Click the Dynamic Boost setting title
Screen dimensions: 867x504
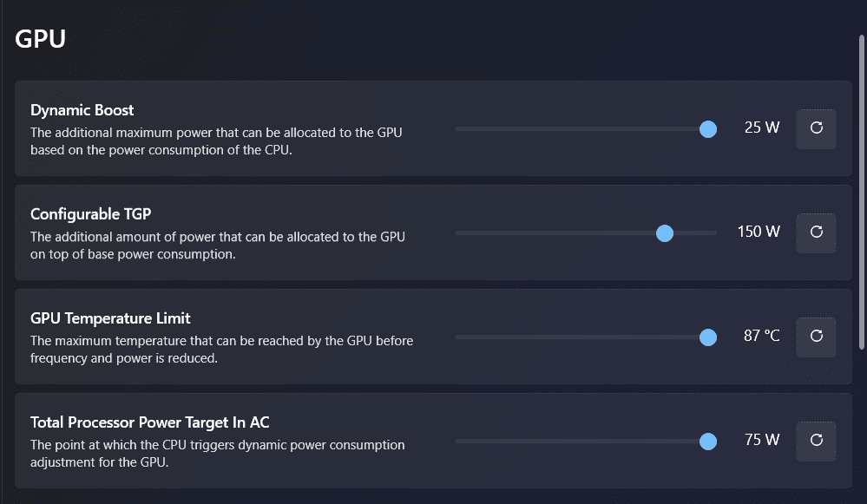click(x=82, y=110)
